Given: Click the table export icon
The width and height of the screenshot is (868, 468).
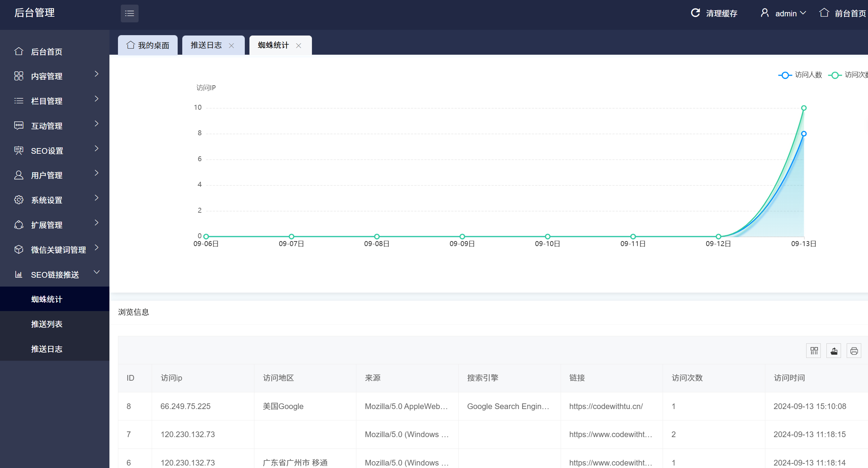Looking at the screenshot, I should pos(834,351).
